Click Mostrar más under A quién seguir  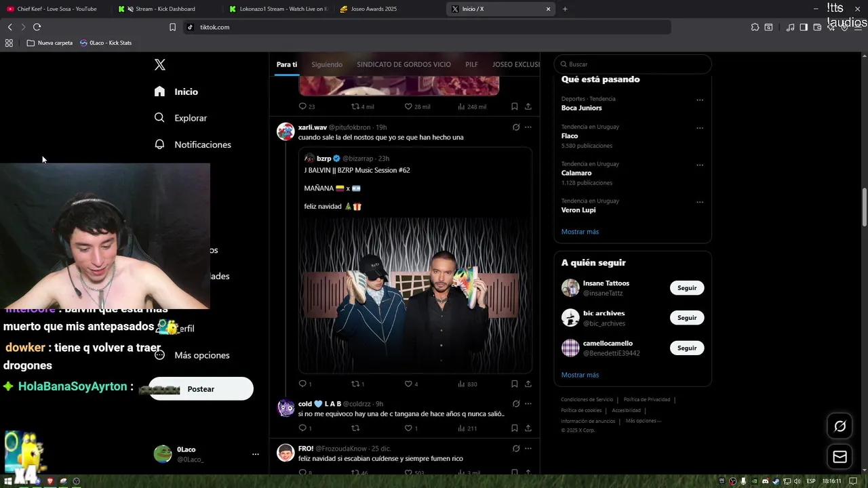[580, 375]
